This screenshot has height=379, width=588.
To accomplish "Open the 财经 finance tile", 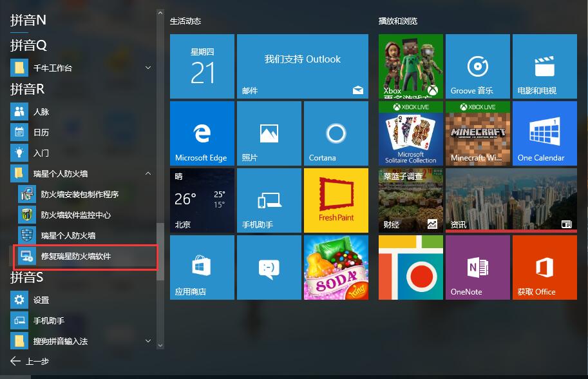I will [x=411, y=200].
